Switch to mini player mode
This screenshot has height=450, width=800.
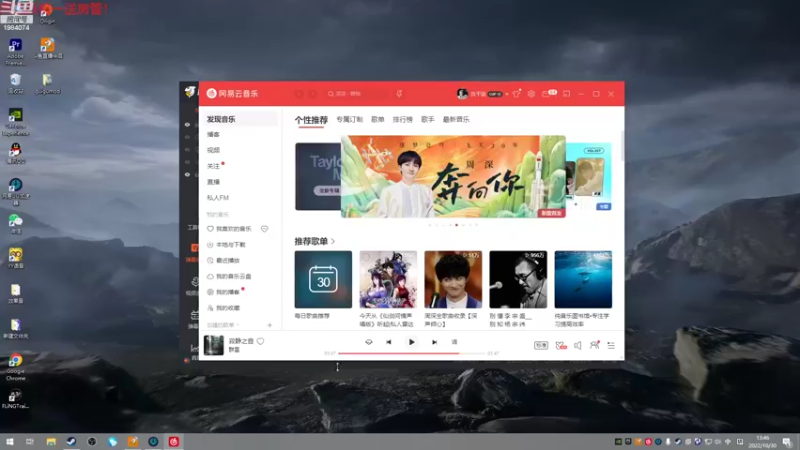566,94
